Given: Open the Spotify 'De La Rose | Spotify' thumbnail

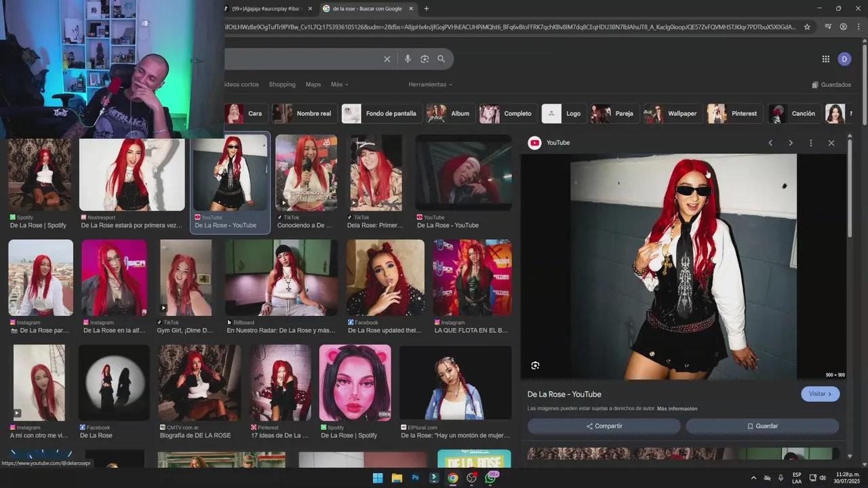Looking at the screenshot, I should click(x=39, y=175).
